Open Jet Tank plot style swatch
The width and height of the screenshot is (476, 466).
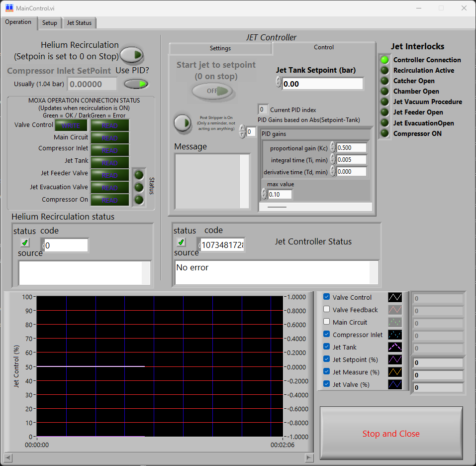(395, 347)
